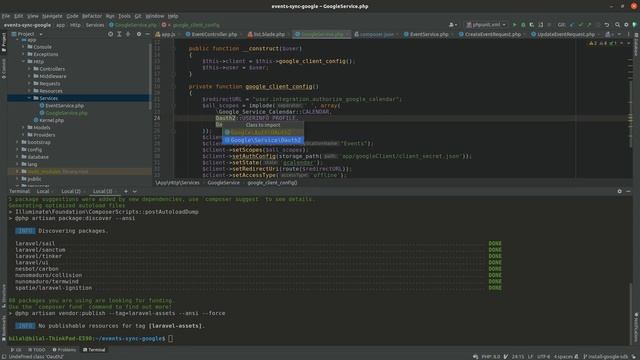Open Kernel.php in project tree
The width and height of the screenshot is (640, 360).
[x=51, y=120]
